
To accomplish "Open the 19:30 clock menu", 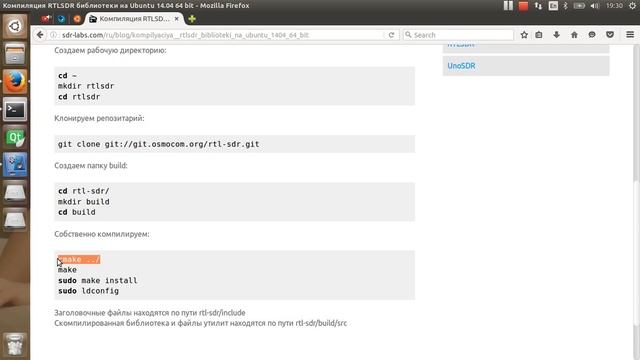I will tap(614, 6).
